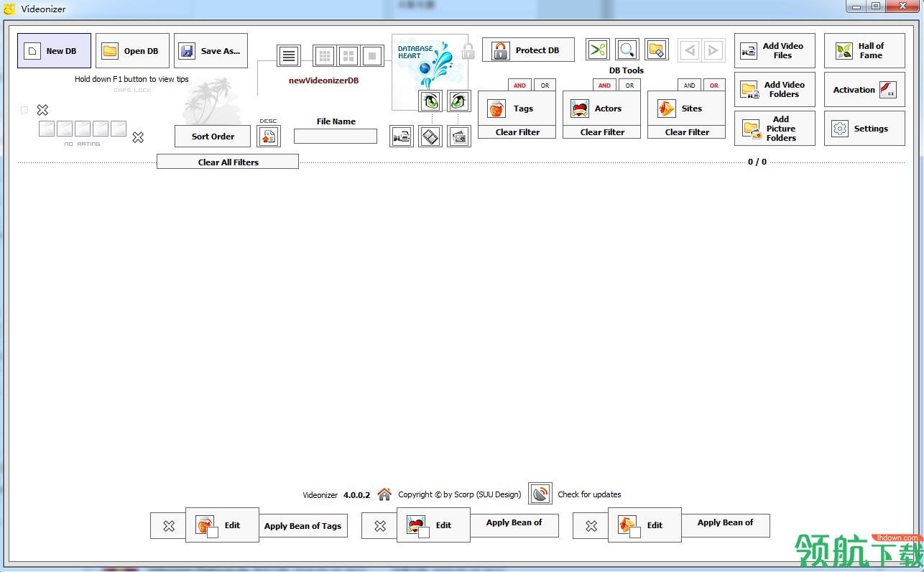This screenshot has height=572, width=924.
Task: Click Edit button with sites icon
Action: (645, 525)
